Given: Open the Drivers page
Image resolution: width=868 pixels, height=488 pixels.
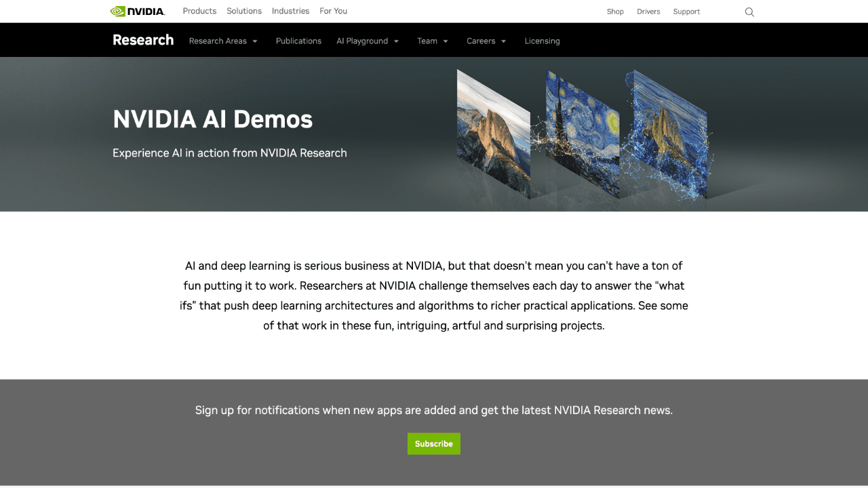Looking at the screenshot, I should tap(648, 12).
